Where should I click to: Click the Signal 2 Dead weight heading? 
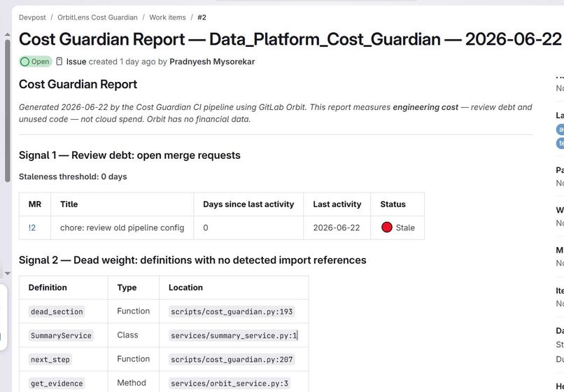(192, 260)
